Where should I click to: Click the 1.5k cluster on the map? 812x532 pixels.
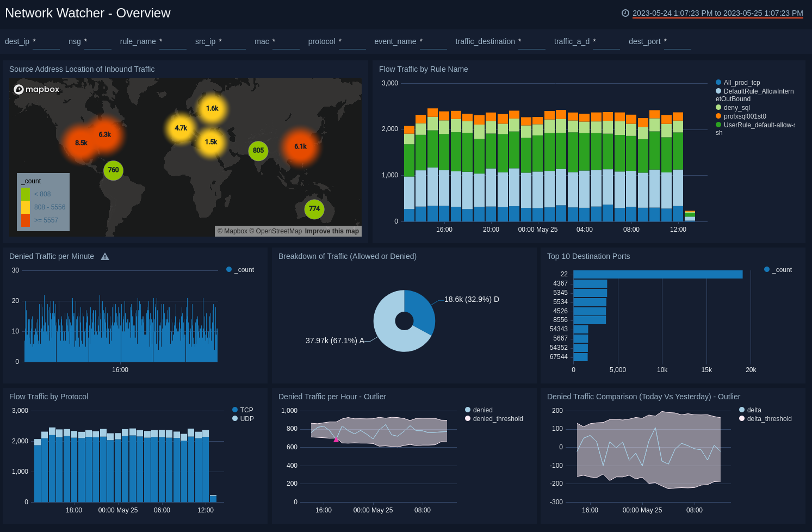(x=211, y=142)
